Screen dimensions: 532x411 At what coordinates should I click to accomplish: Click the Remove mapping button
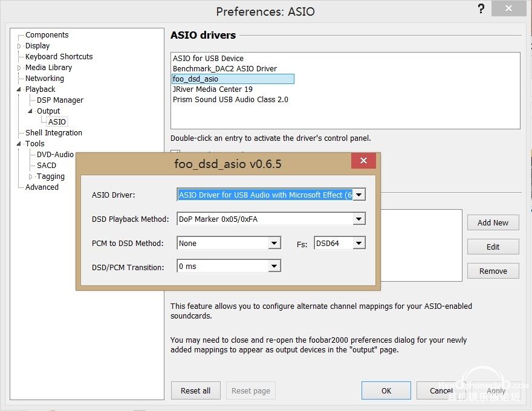493,271
